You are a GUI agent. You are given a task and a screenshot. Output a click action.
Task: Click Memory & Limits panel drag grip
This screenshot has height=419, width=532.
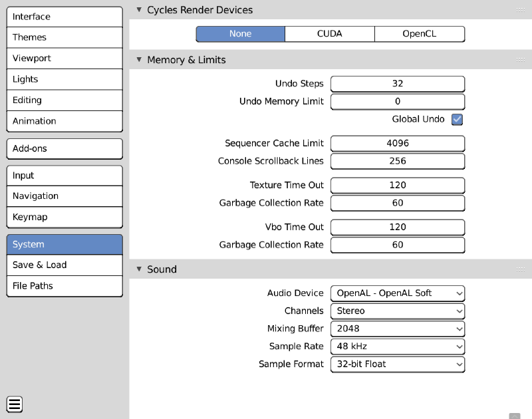click(521, 60)
